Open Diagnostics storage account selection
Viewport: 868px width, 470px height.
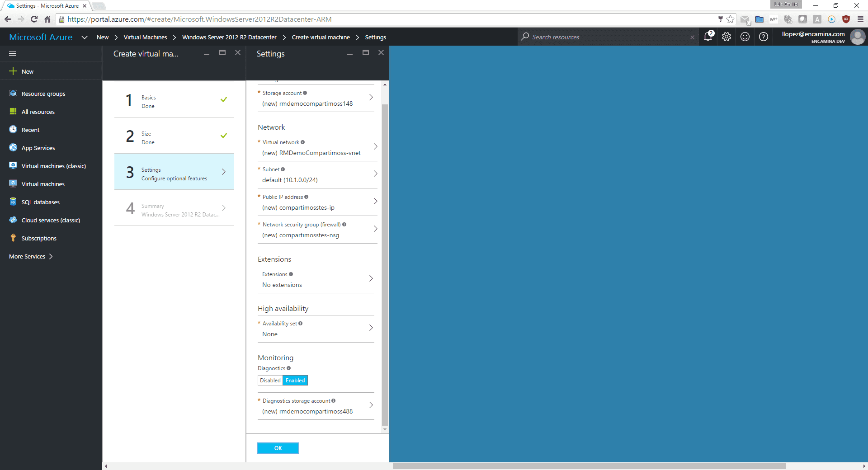[x=316, y=406]
